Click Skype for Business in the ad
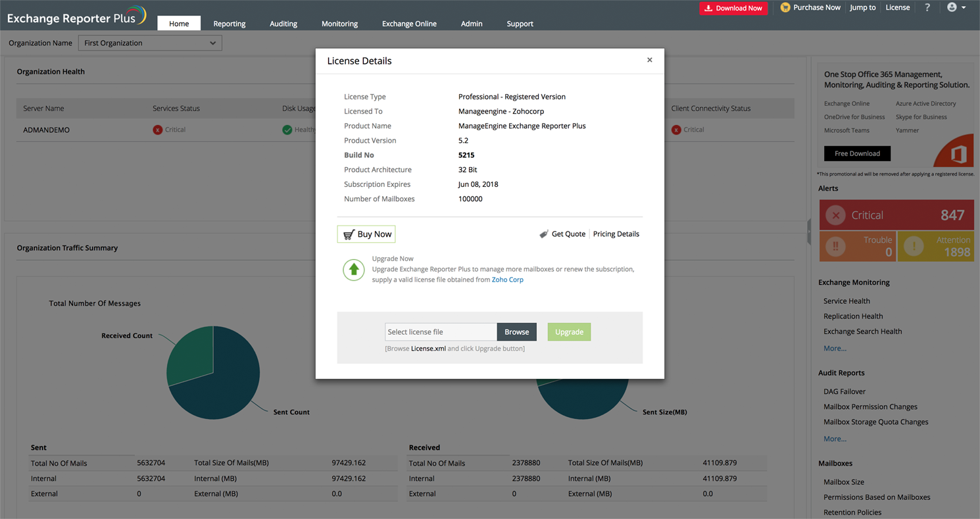 point(921,117)
